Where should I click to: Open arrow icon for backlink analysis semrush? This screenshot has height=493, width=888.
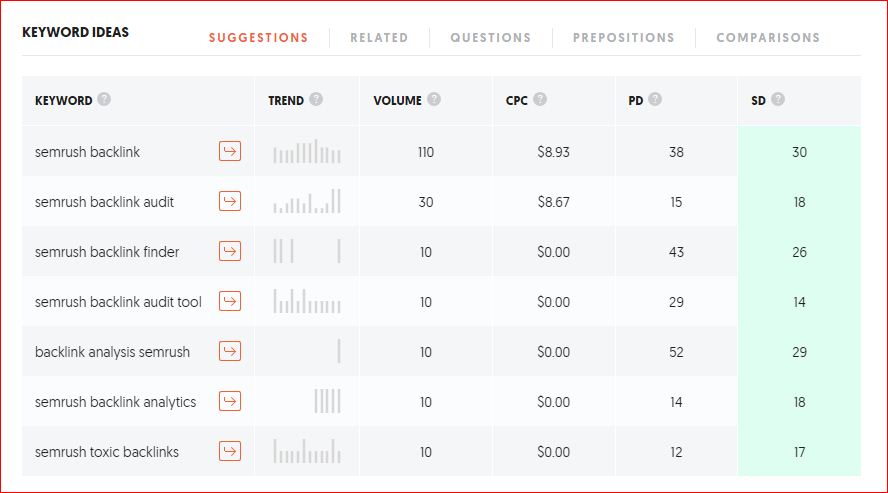coord(230,351)
